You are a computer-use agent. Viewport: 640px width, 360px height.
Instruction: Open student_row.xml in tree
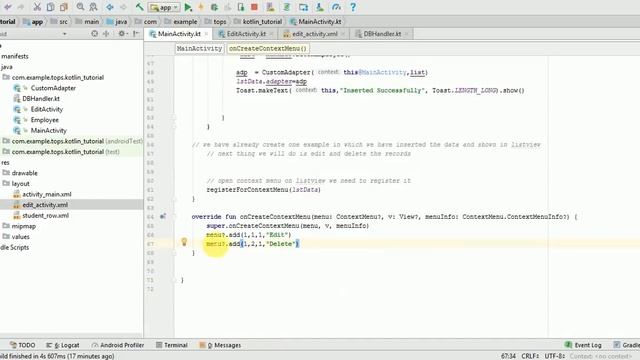pos(41,216)
